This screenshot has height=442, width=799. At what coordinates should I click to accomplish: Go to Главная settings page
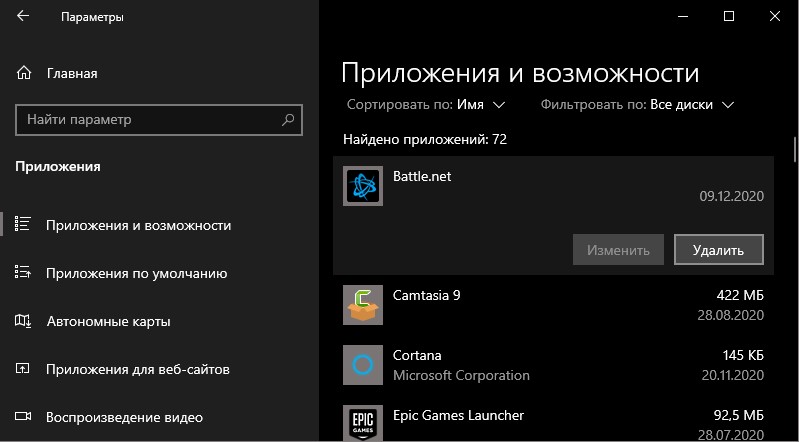pyautogui.click(x=72, y=73)
